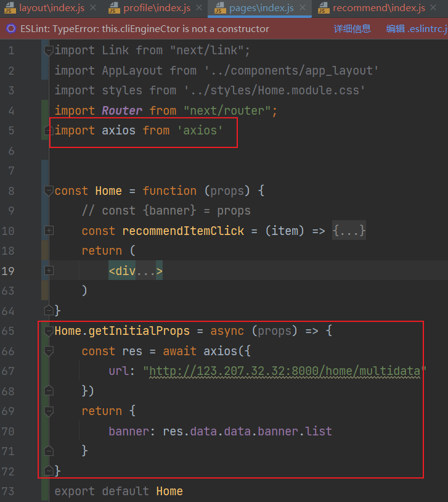Click line number 65 in the gutter

tap(8, 331)
